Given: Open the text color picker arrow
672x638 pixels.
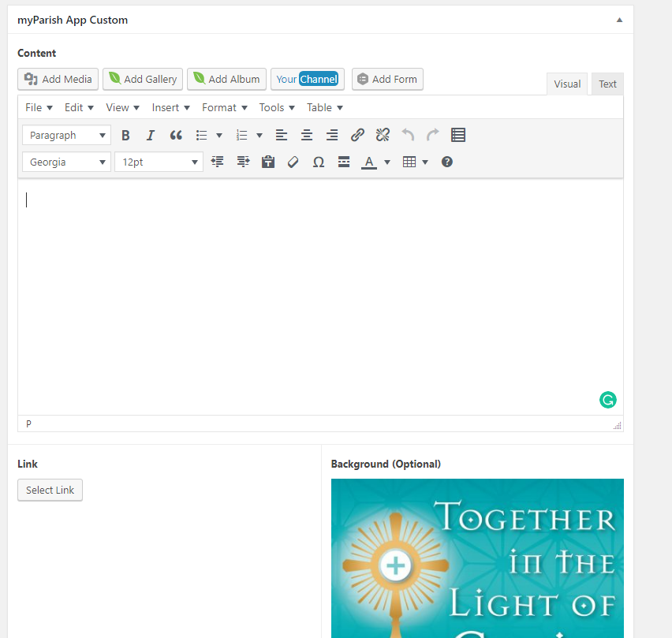Looking at the screenshot, I should [387, 162].
